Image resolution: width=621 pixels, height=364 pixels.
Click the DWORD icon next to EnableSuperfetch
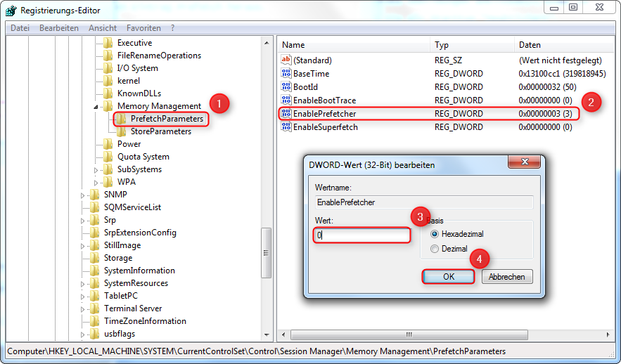pos(286,127)
